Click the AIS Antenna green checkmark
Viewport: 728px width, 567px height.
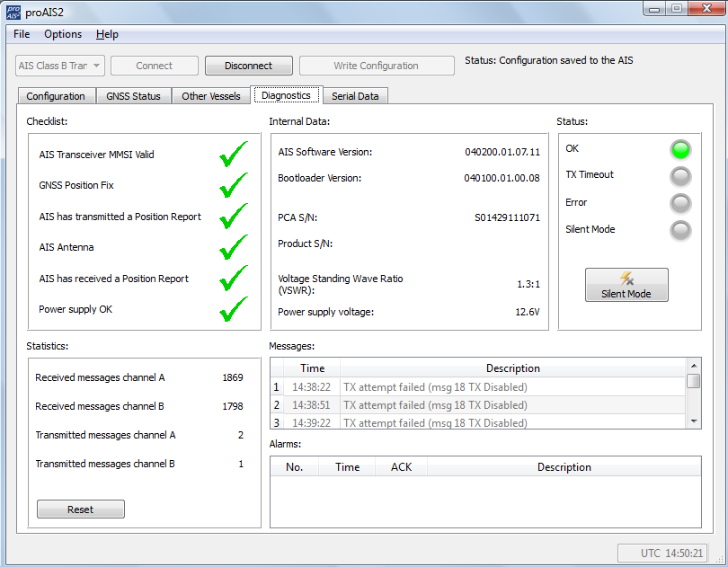pos(233,247)
